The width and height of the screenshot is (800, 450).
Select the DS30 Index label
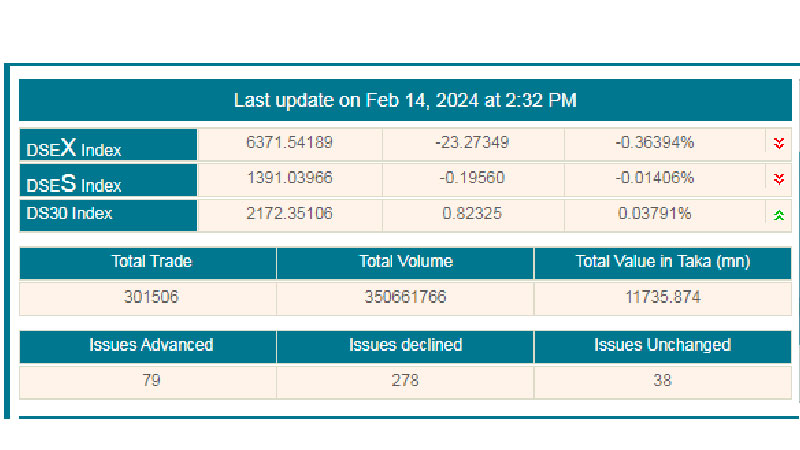(69, 213)
